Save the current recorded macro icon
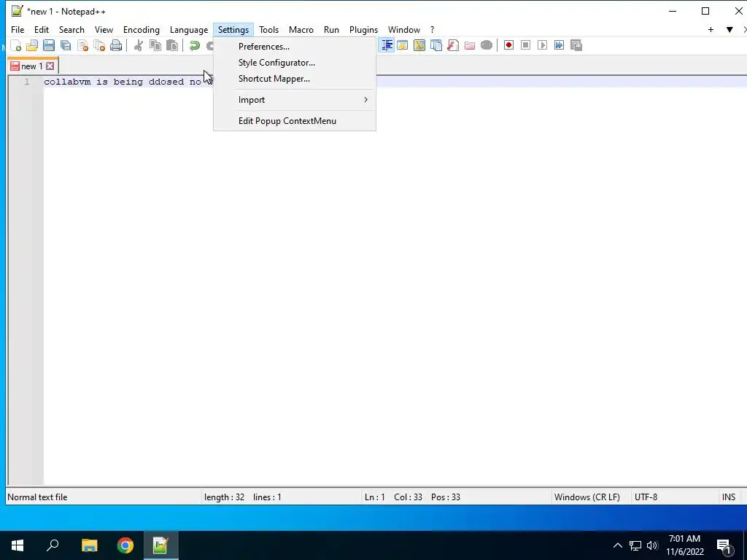This screenshot has width=747, height=560. (x=576, y=45)
